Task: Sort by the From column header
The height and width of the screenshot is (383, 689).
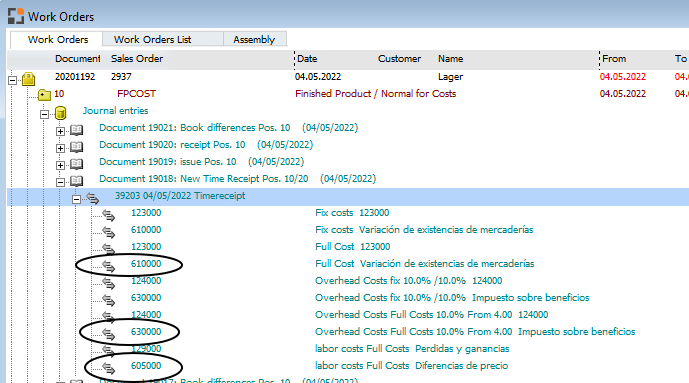Action: (614, 59)
